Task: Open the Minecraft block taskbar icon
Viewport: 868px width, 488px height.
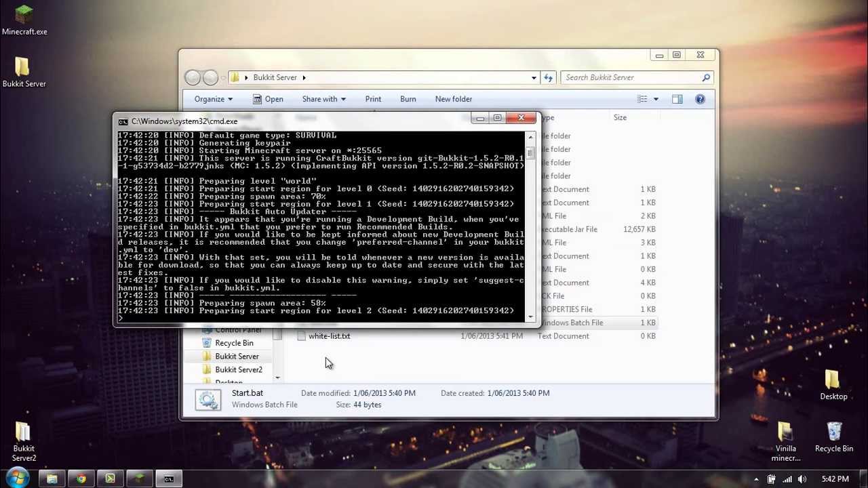Action: click(139, 479)
